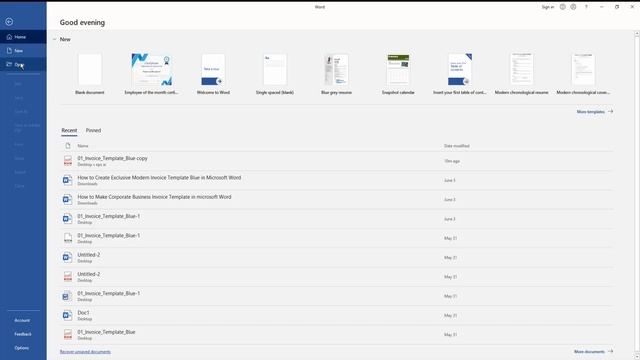Click PDF icon of 01_Invoice_Template_Blue copy
Image resolution: width=640 pixels, height=360 pixels.
pos(68,160)
